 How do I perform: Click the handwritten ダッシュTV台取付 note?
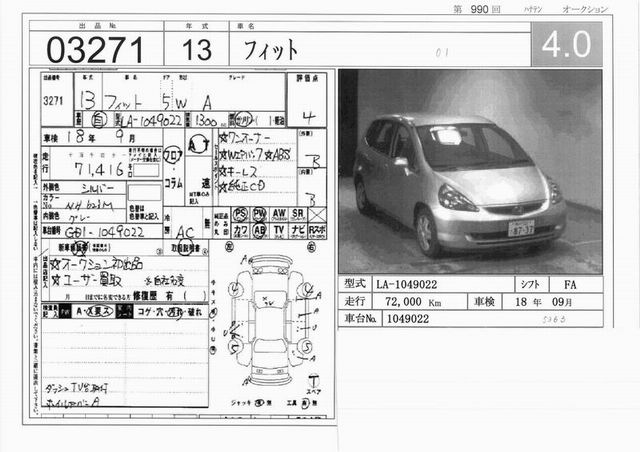[76, 387]
